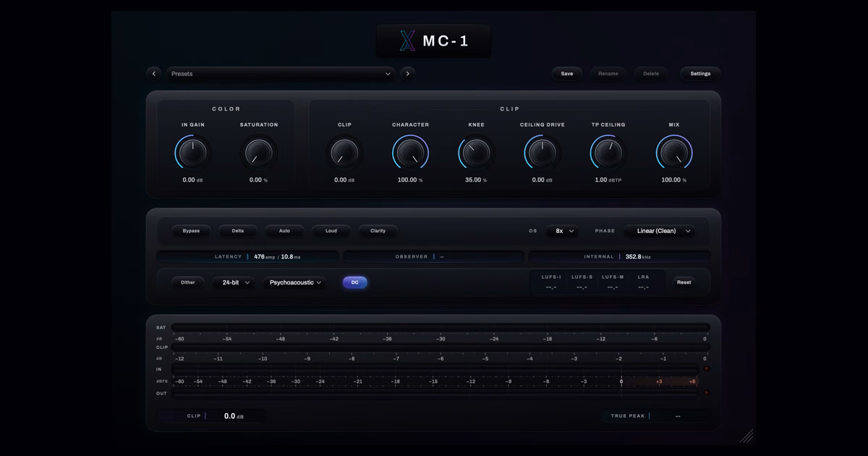
Task: Click the True Peak readout
Action: point(655,416)
